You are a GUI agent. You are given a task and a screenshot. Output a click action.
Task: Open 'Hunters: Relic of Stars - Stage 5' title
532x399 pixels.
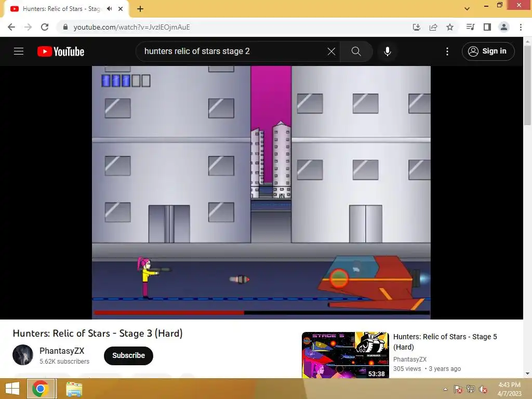click(x=445, y=342)
